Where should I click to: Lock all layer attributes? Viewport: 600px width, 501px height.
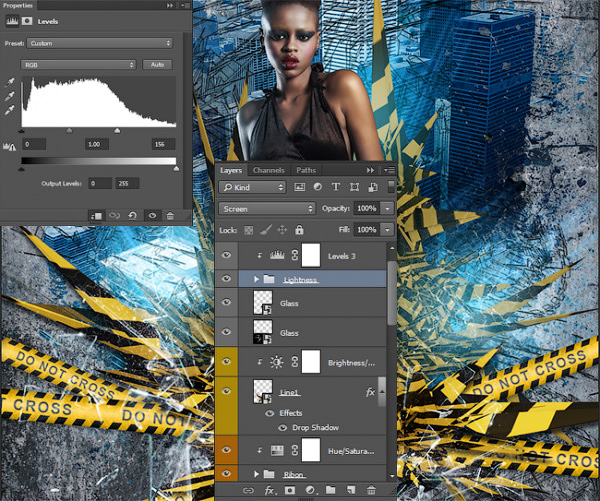[x=299, y=230]
